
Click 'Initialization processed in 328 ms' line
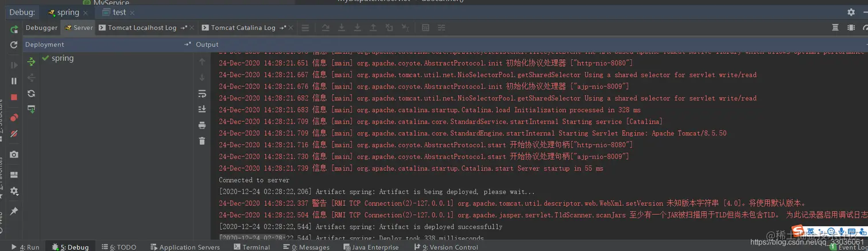pos(429,110)
